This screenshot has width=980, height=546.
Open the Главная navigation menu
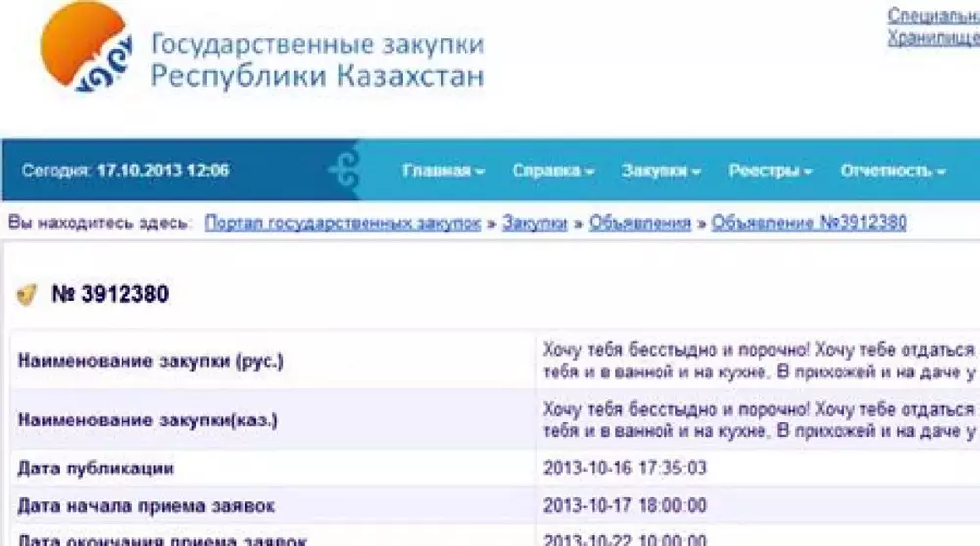coord(443,171)
